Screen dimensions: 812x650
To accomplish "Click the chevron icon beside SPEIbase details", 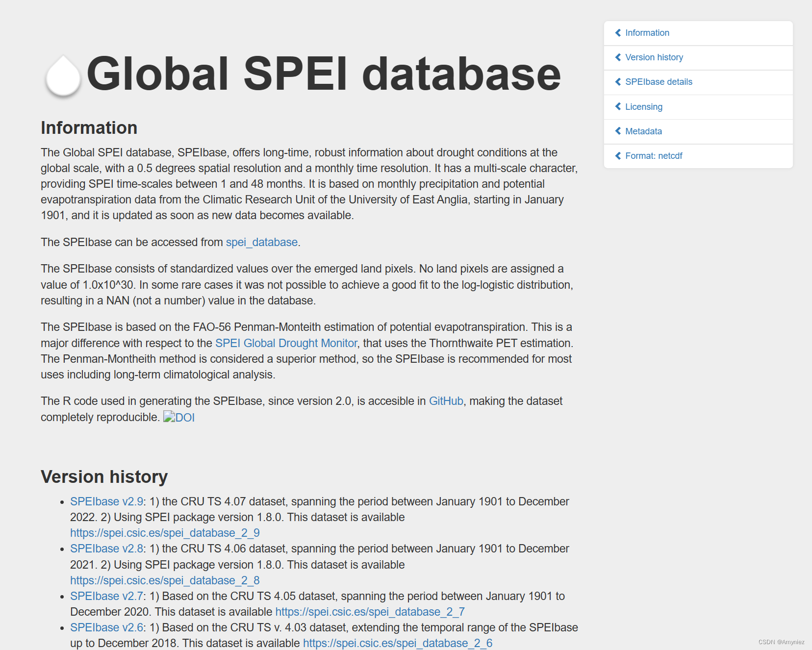I will coord(617,82).
